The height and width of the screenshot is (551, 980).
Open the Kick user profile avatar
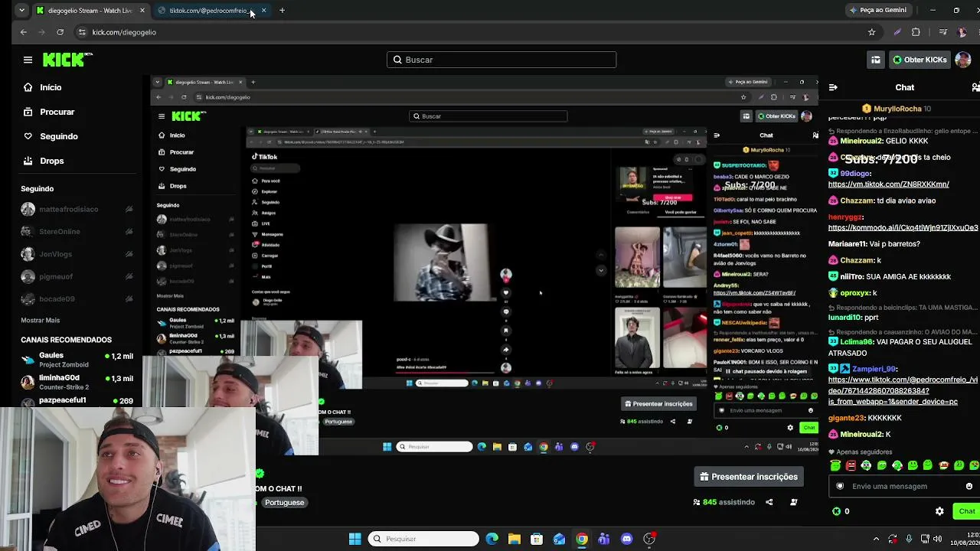tap(962, 60)
